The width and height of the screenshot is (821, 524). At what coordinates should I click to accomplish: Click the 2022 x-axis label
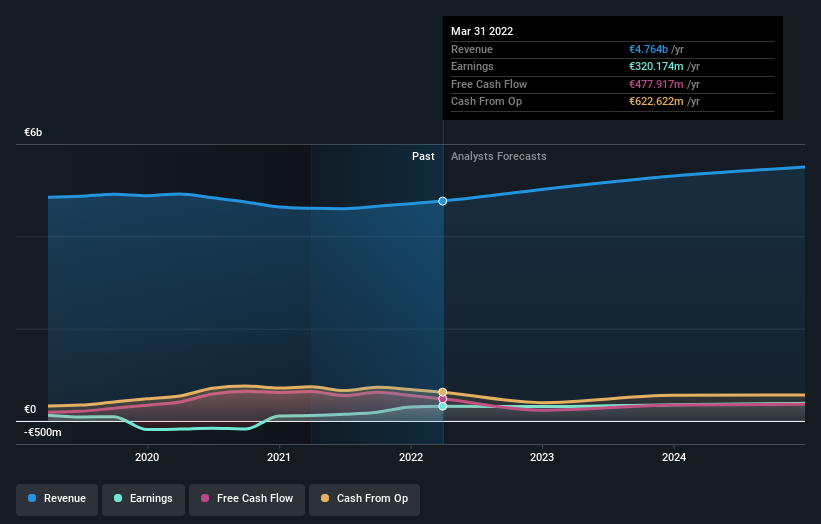coord(411,458)
